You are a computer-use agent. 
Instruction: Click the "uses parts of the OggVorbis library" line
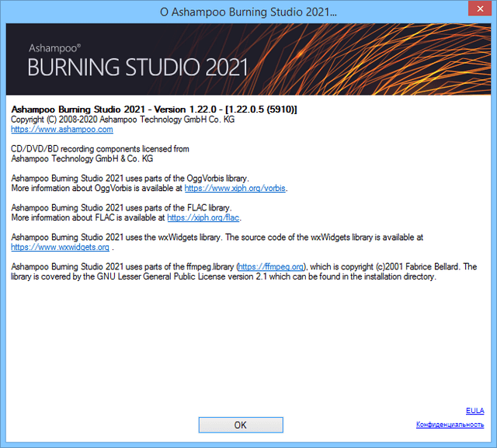(130, 179)
